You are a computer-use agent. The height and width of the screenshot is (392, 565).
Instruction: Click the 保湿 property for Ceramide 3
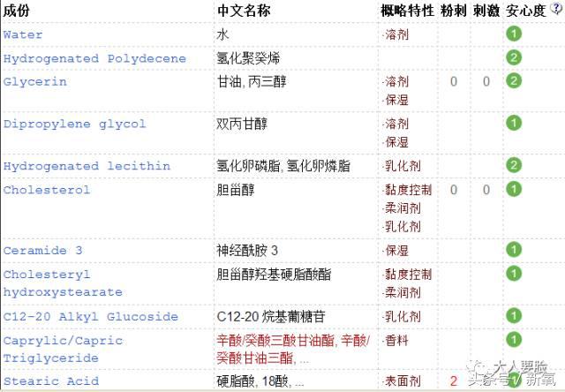point(396,251)
